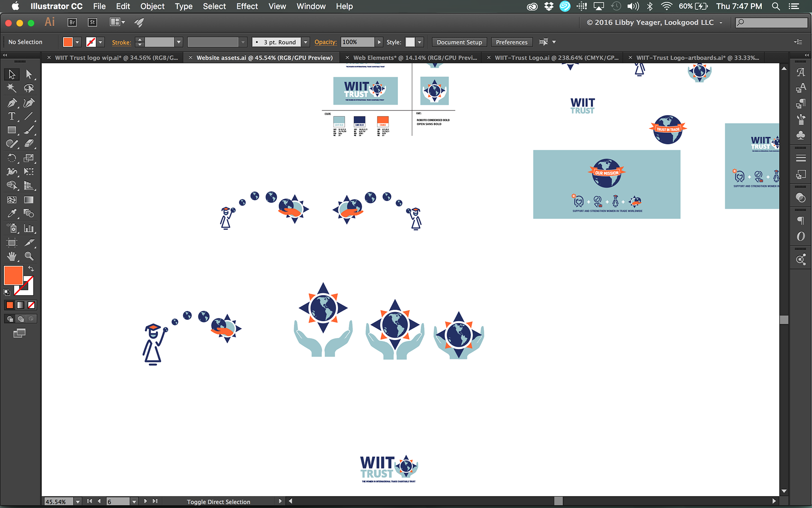This screenshot has height=508, width=812.
Task: Click the Document Setup button
Action: (459, 42)
